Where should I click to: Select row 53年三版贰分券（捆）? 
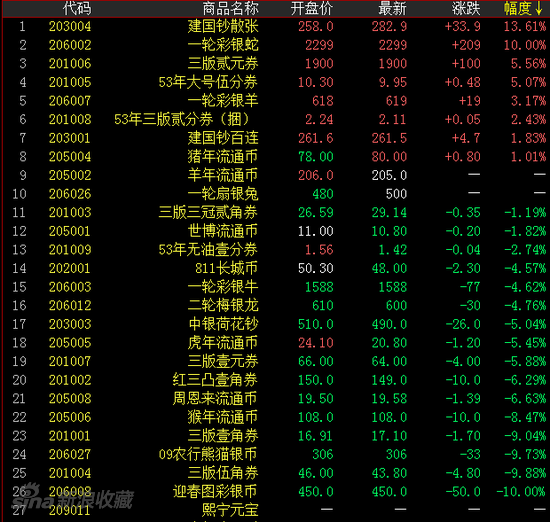point(276,120)
